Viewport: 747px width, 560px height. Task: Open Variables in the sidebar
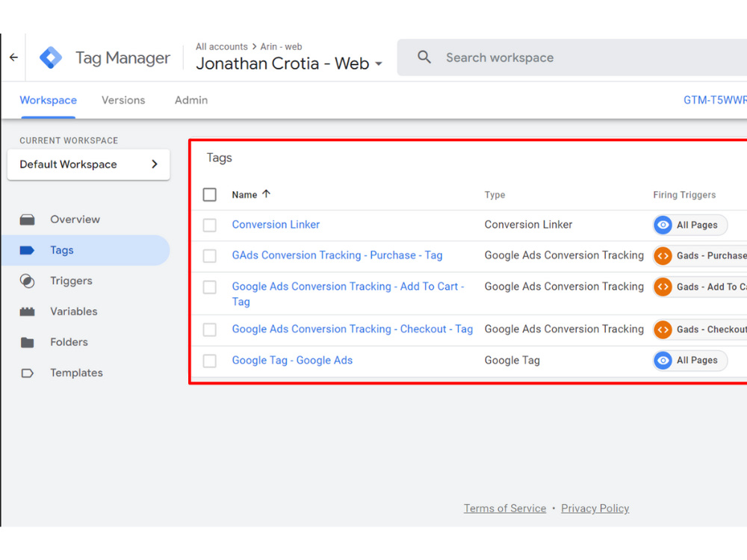[x=74, y=311]
